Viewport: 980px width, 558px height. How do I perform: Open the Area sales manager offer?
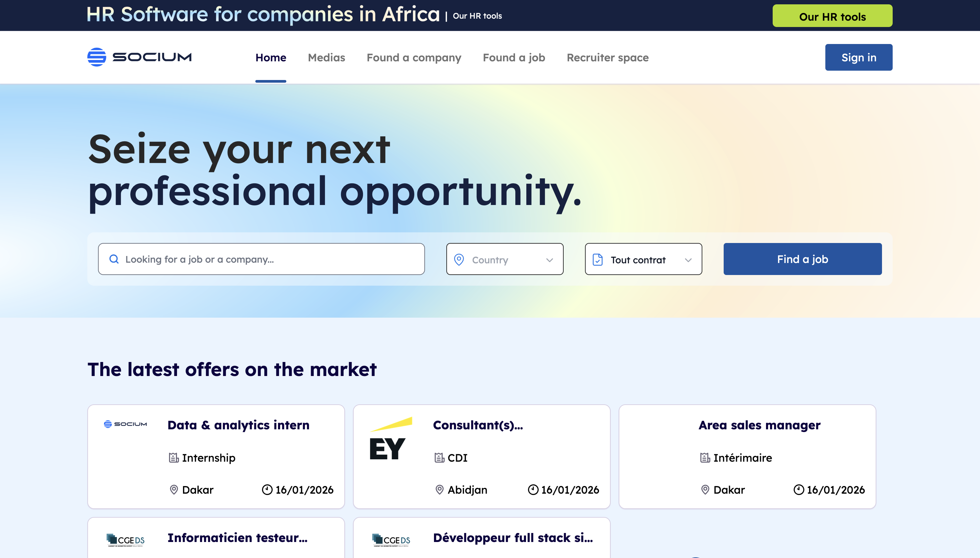point(759,425)
